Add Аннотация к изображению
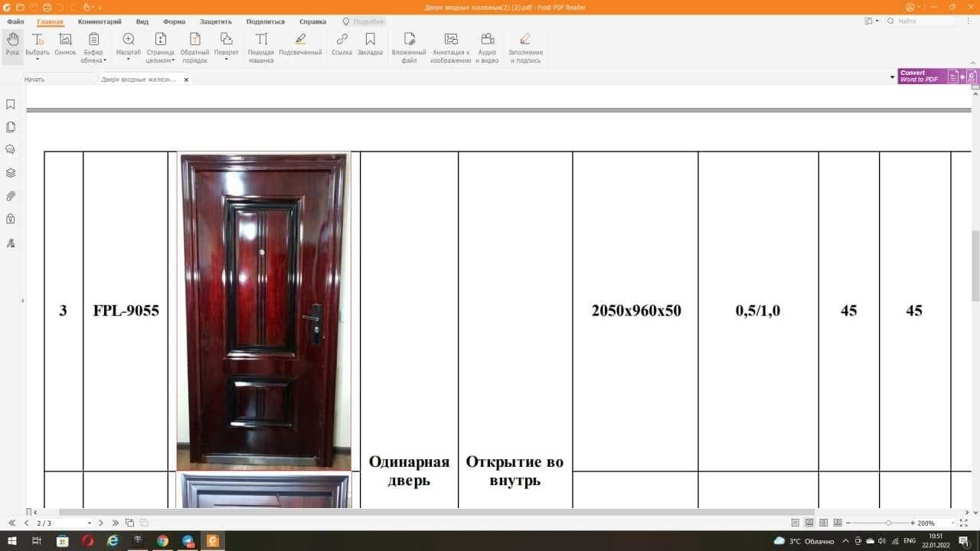 451,47
